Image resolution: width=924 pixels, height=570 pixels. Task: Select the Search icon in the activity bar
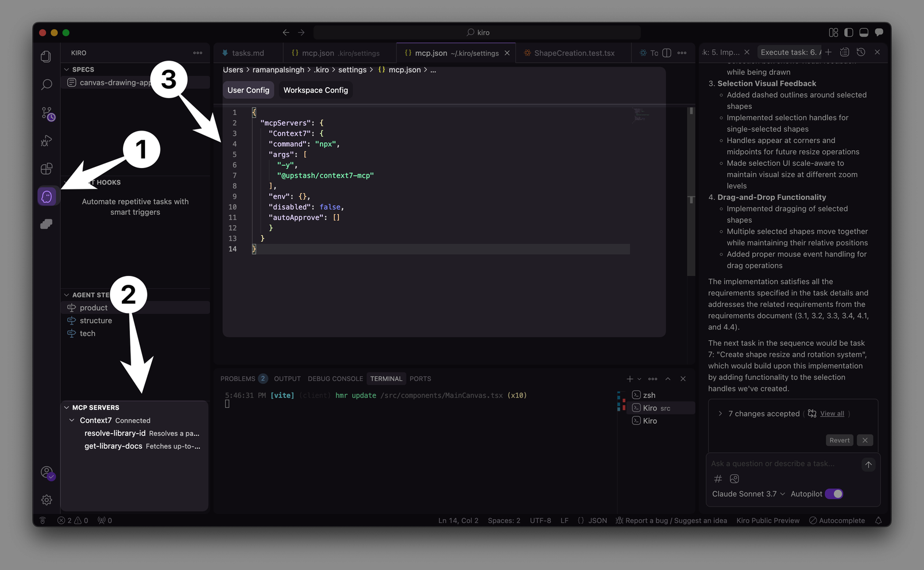[46, 84]
